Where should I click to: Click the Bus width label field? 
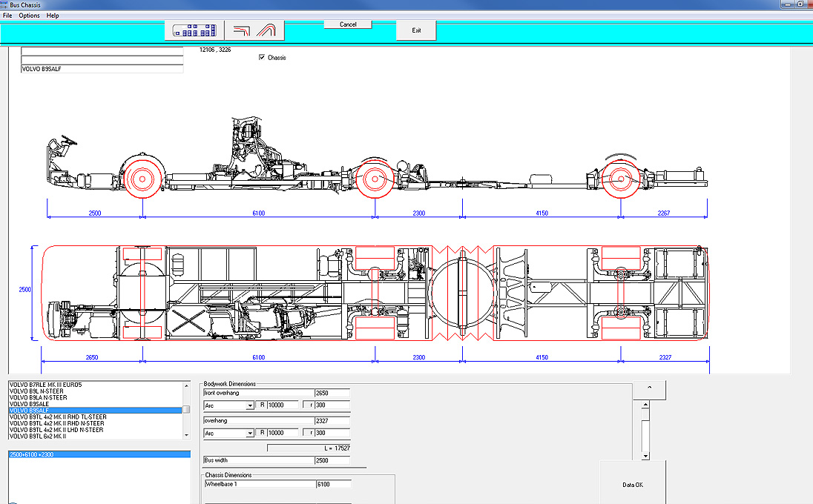click(259, 460)
